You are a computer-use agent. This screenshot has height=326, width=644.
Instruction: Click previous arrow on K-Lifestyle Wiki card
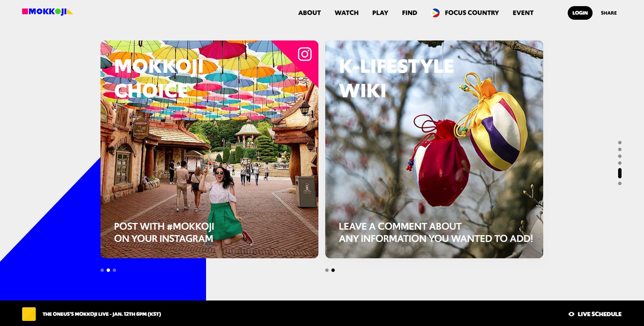339,149
